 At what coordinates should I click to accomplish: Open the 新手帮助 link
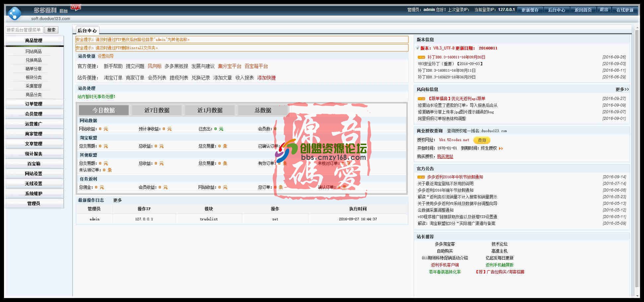(x=113, y=66)
